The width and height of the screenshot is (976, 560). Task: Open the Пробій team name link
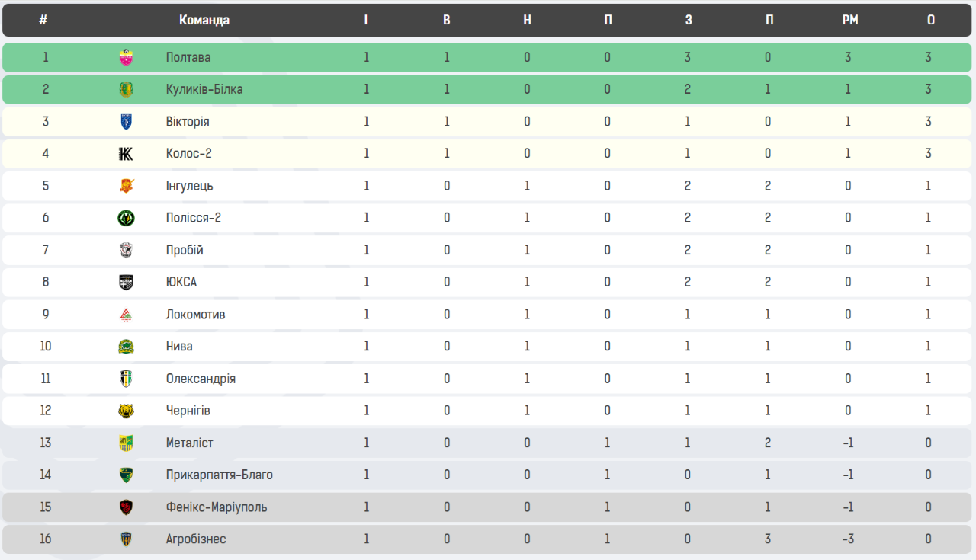click(185, 250)
